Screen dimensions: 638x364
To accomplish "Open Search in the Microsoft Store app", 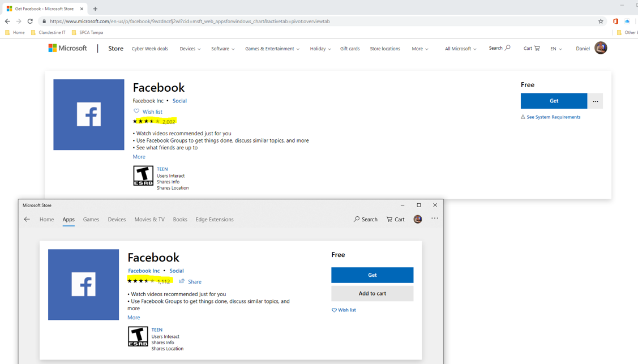I will click(x=365, y=219).
